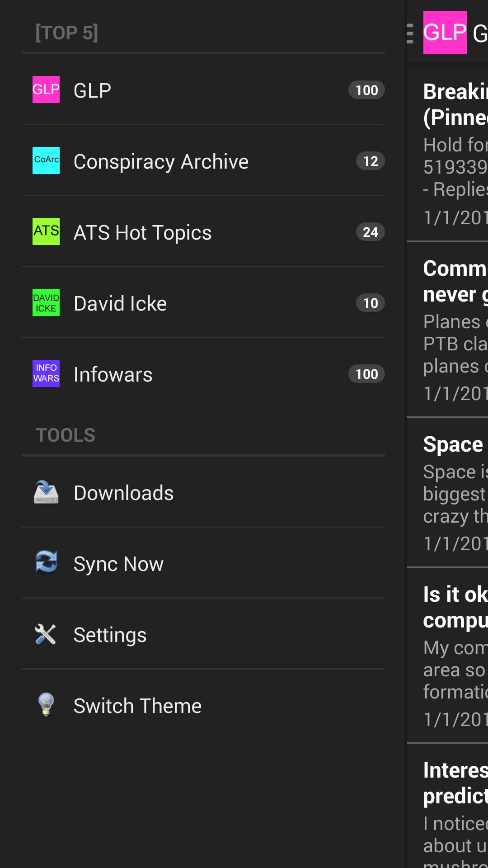Click the David Icke count badge showing 10
Image resolution: width=488 pixels, height=868 pixels.
(x=370, y=303)
